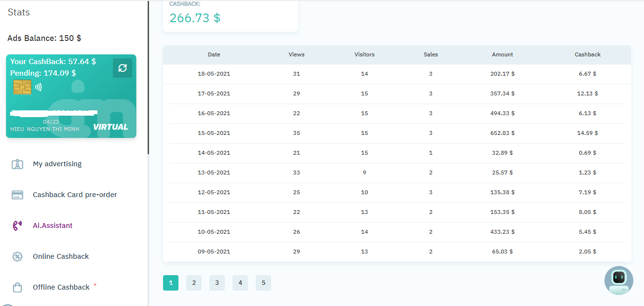This screenshot has width=644, height=306.
Task: Click the 8.05 $ cashback value
Action: 588,212
